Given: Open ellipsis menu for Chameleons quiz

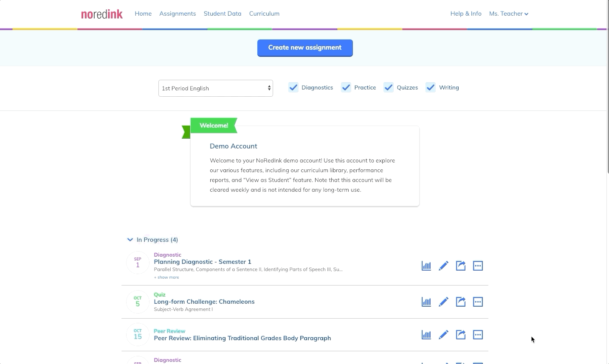Looking at the screenshot, I should point(478,302).
